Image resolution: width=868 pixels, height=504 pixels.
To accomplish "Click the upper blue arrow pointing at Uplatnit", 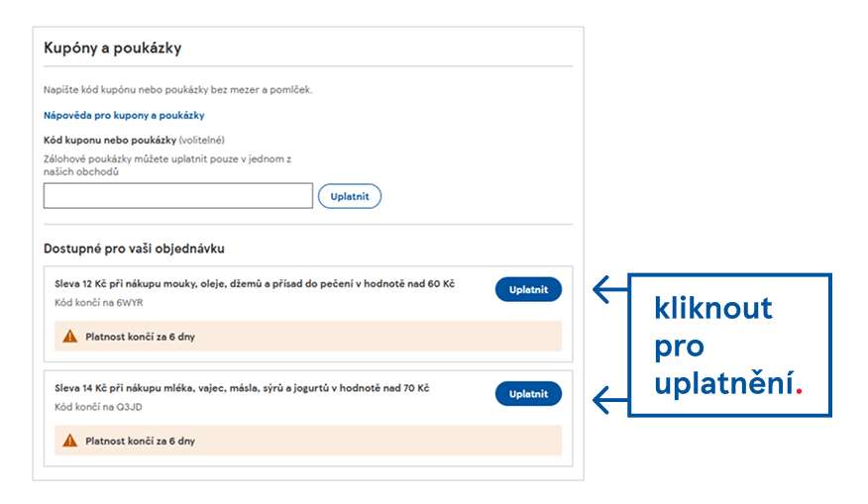I will (610, 289).
